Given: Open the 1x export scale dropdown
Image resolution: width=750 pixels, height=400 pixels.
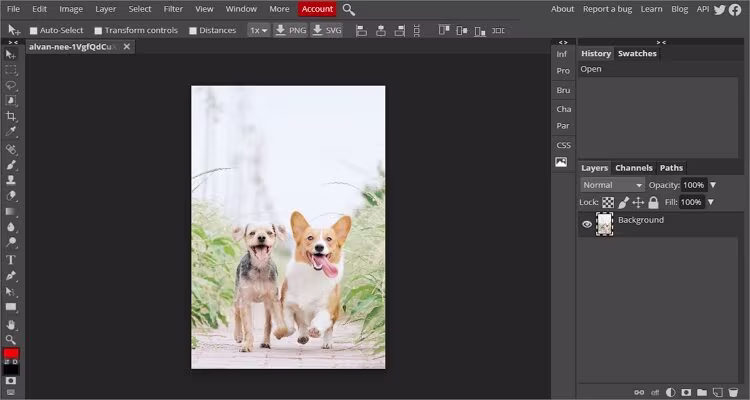Looking at the screenshot, I should [x=258, y=30].
